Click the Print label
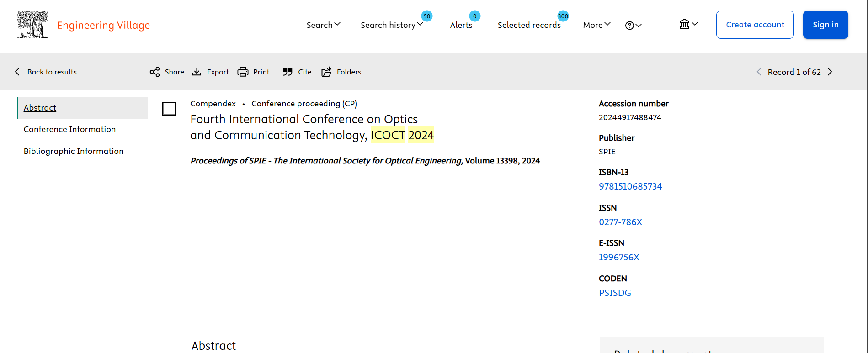Image resolution: width=868 pixels, height=353 pixels. (x=261, y=72)
